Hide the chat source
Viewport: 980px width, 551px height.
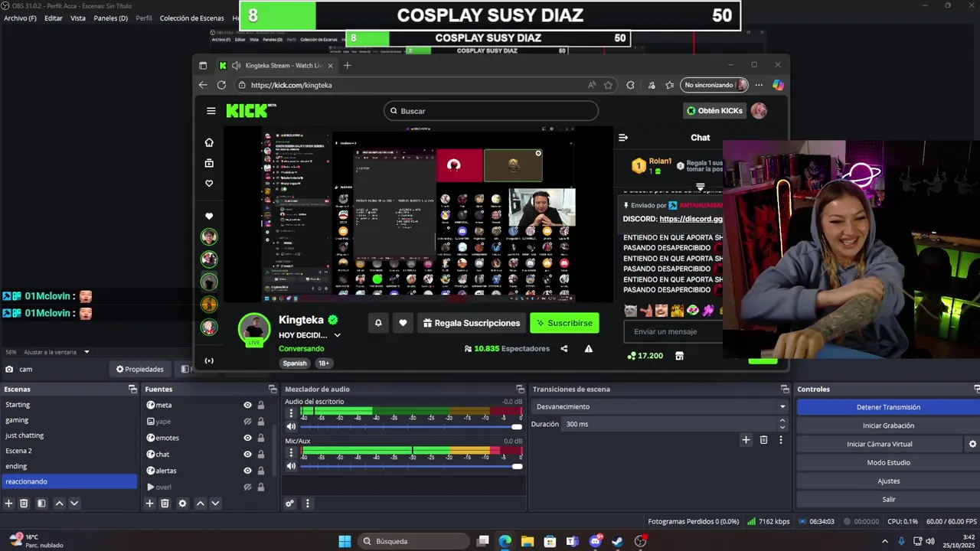pyautogui.click(x=247, y=455)
